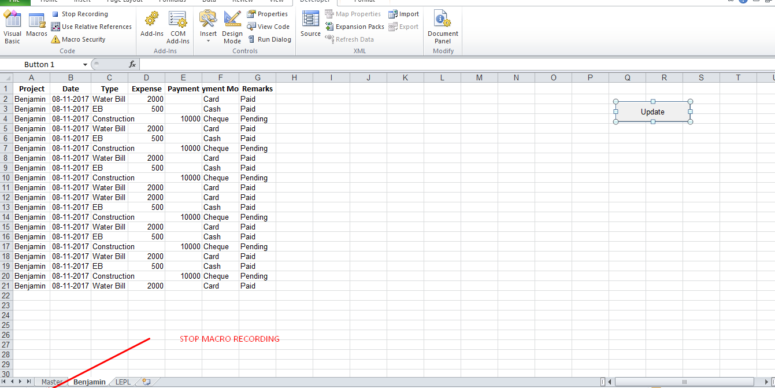Toggle Use Relative References

(x=91, y=27)
